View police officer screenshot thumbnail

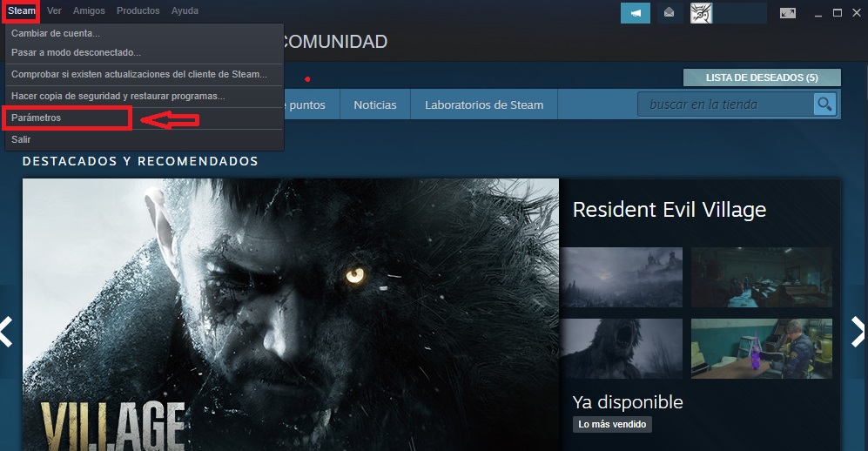(x=761, y=348)
